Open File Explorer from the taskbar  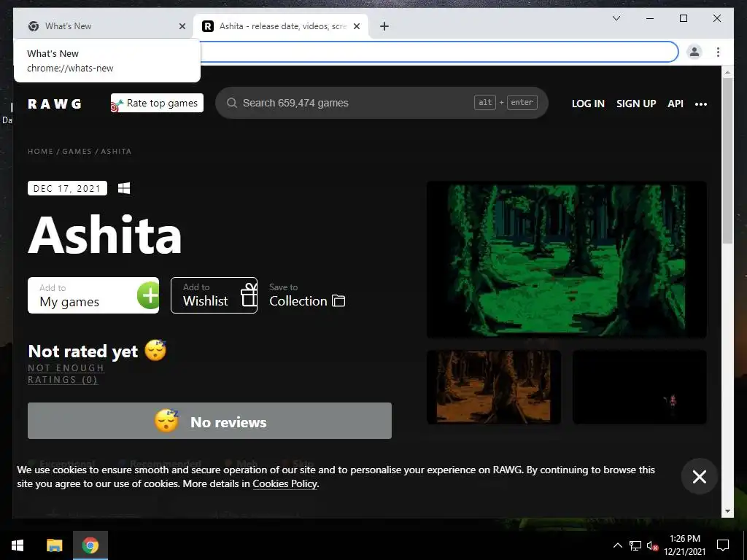(x=54, y=545)
